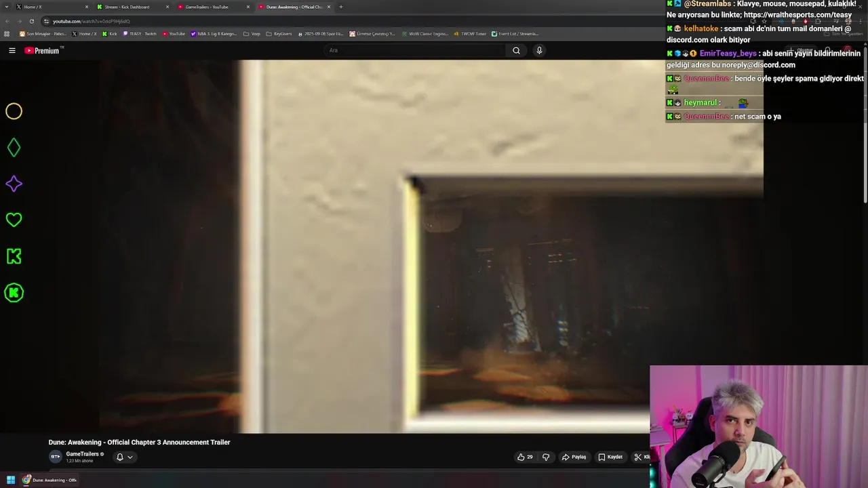Dislike the video with thumbs-down button
Screen dimensions: 868x488
click(x=546, y=457)
